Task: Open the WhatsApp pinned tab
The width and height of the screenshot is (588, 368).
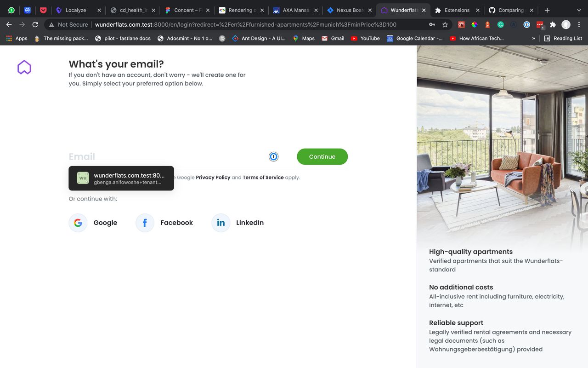Action: point(11,10)
